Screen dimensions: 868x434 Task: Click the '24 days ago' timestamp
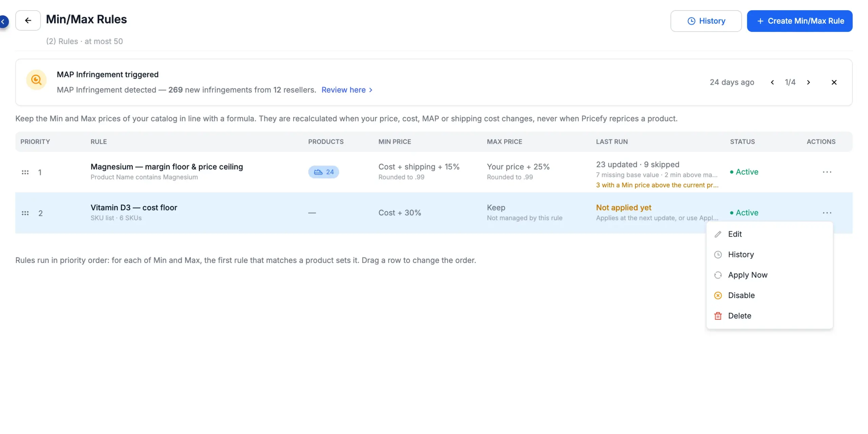pyautogui.click(x=732, y=82)
